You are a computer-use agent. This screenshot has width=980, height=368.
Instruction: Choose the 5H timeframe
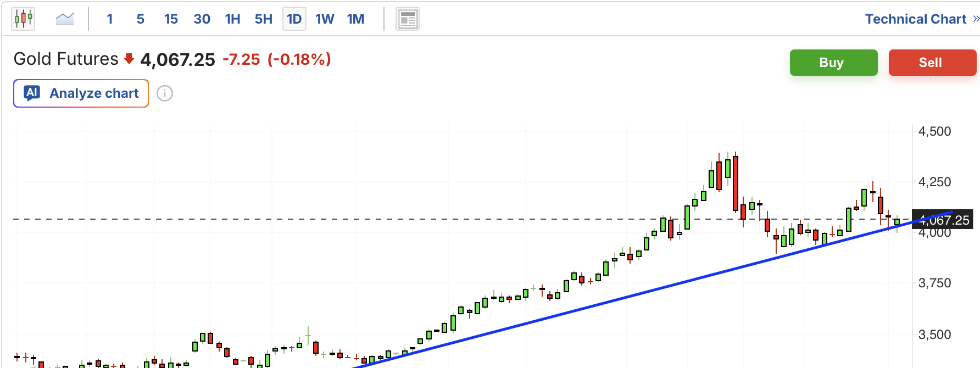point(264,19)
